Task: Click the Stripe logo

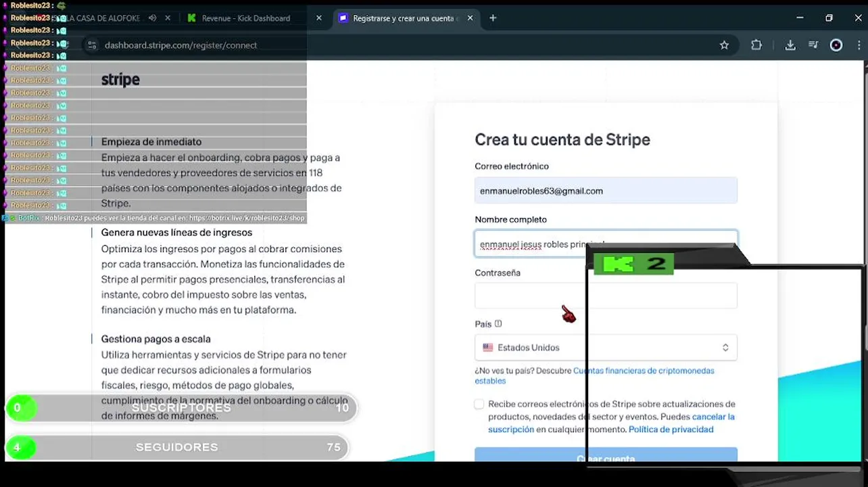Action: click(x=120, y=80)
